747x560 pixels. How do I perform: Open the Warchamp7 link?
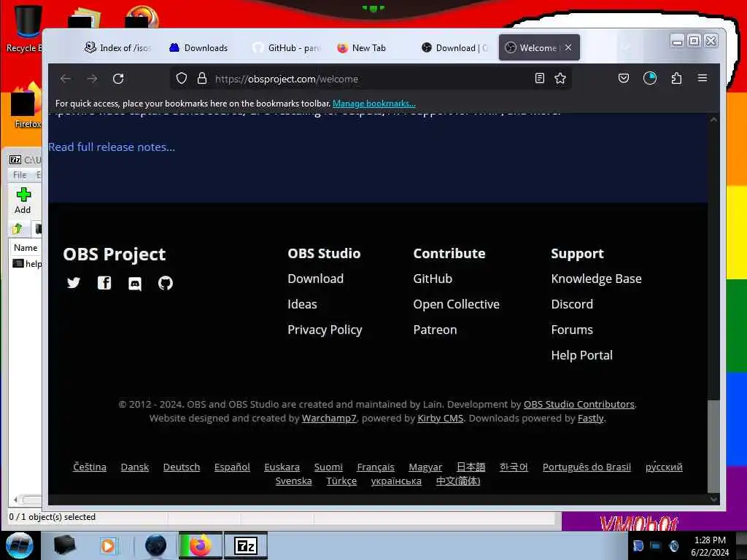click(329, 418)
